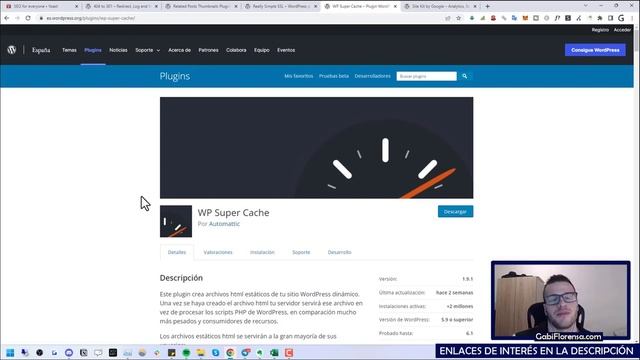Viewport: 640px width, 360px height.
Task: Switch to the Valoraciones tab
Action: click(x=218, y=252)
